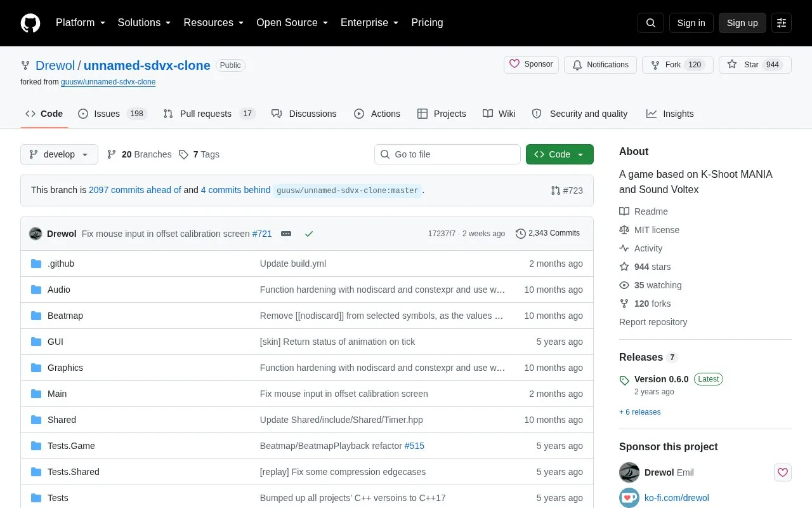Viewport: 812px width, 508px height.
Task: Open the Discussions tab
Action: point(304,114)
